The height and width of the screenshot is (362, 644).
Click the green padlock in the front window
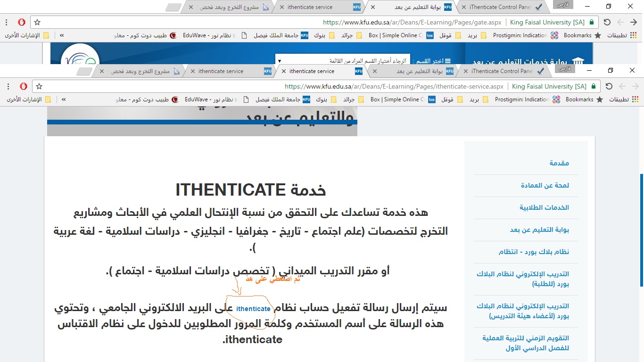point(594,86)
